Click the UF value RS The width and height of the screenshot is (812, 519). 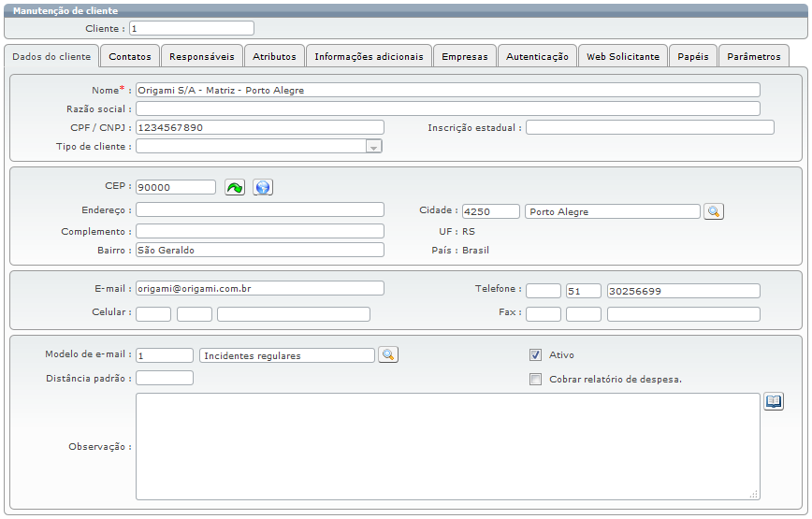(468, 231)
